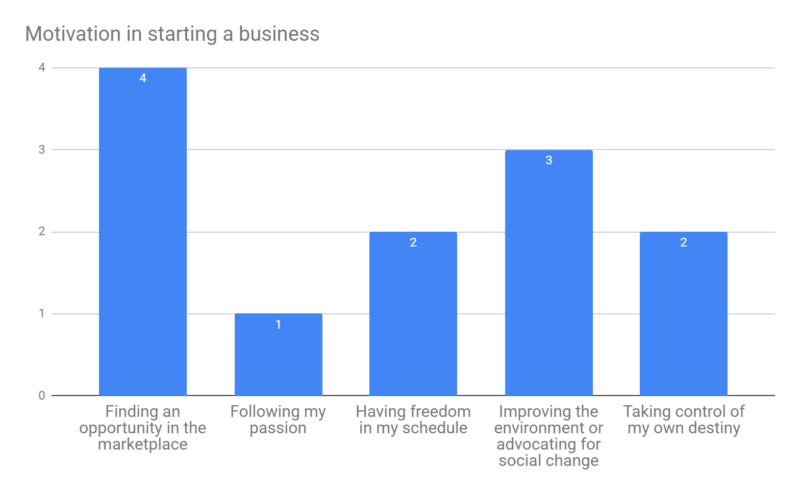Click the y-axis tick label "3"
Image resolution: width=800 pixels, height=494 pixels.
[x=42, y=150]
